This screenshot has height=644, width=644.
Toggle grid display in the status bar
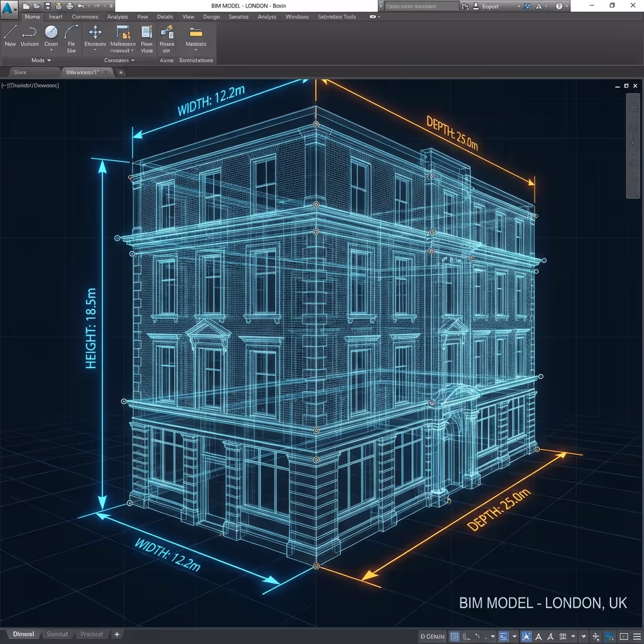(454, 635)
